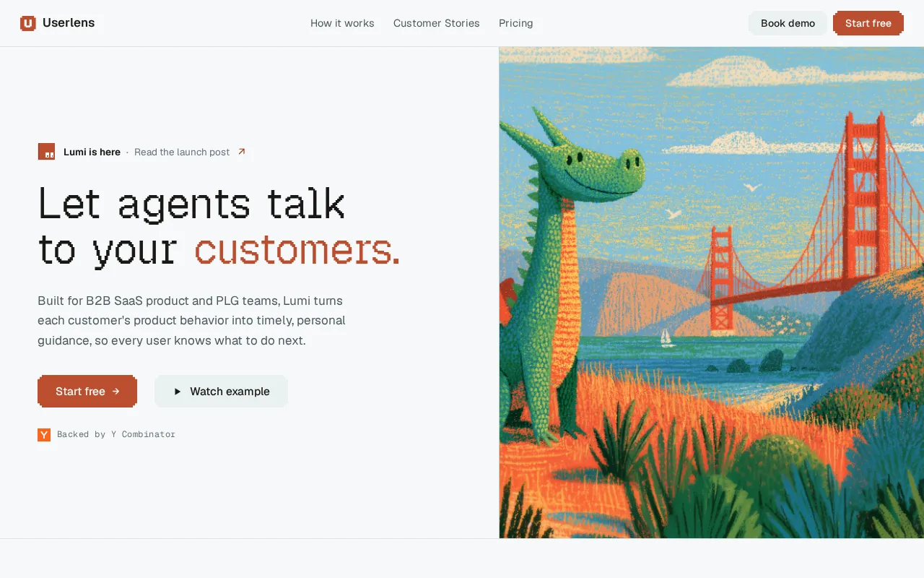Open Customer Stories from the navigation
Screen dimensions: 924x578
pyautogui.click(x=437, y=23)
